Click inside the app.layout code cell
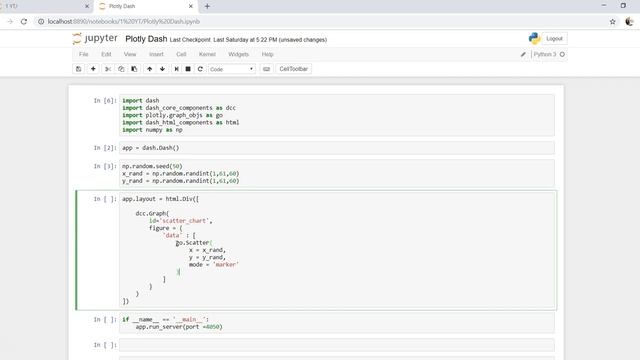The width and height of the screenshot is (640, 360). click(x=337, y=250)
